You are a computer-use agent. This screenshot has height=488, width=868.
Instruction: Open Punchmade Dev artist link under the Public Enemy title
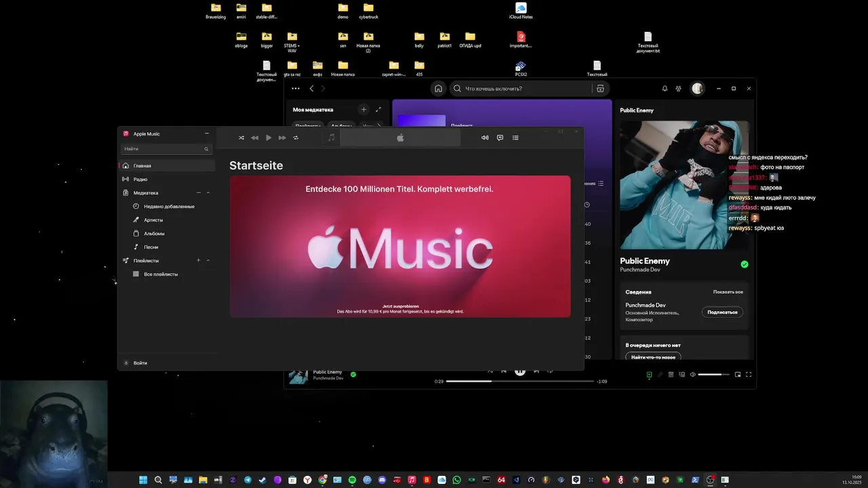[x=640, y=270]
